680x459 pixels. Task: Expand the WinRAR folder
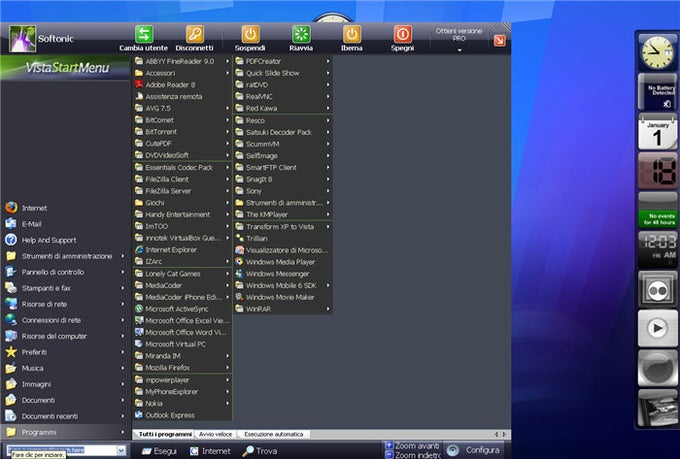pos(283,308)
